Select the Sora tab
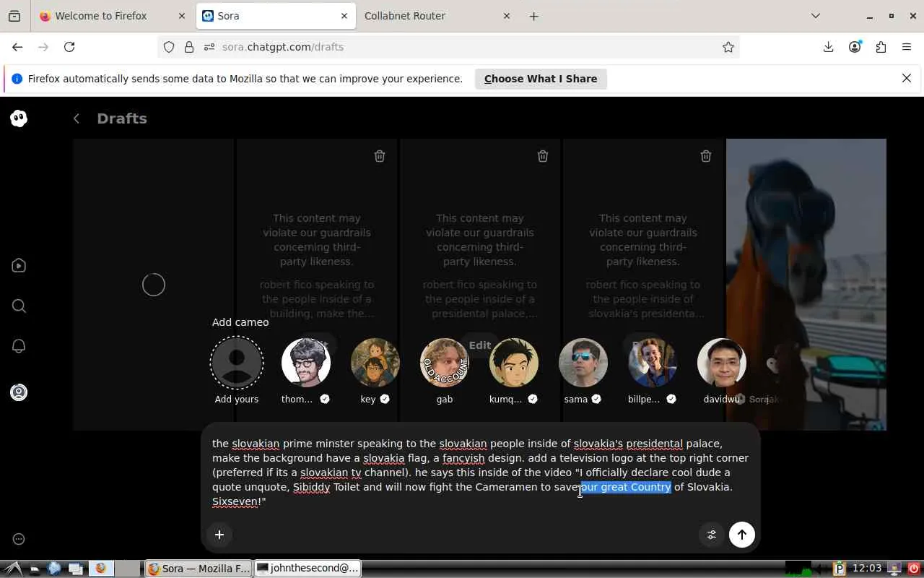Screen dimensions: 924x578 click(276, 16)
